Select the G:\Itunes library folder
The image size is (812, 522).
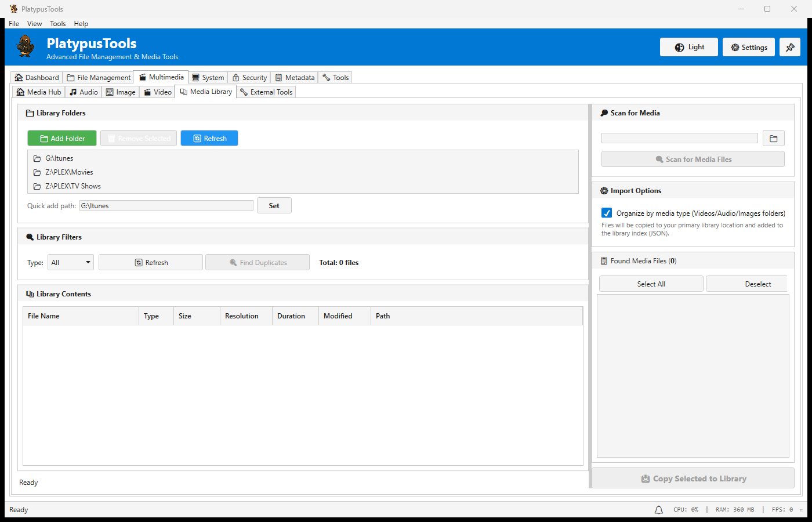pos(59,158)
